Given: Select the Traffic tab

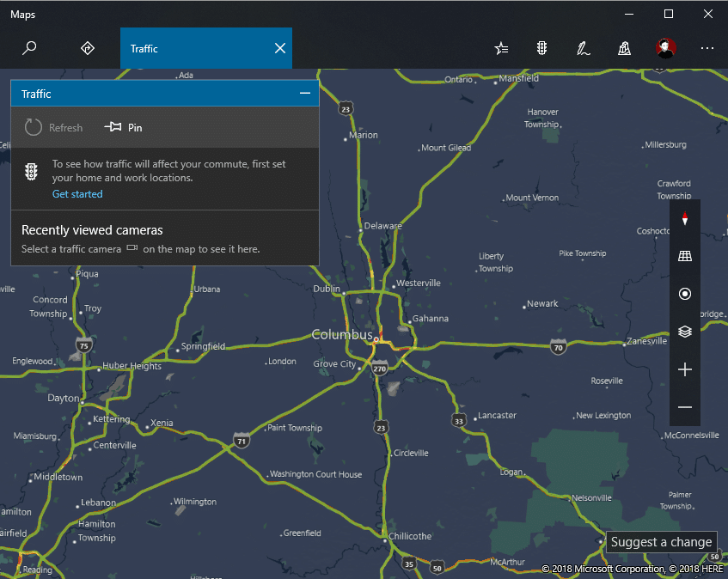Looking at the screenshot, I should 206,48.
